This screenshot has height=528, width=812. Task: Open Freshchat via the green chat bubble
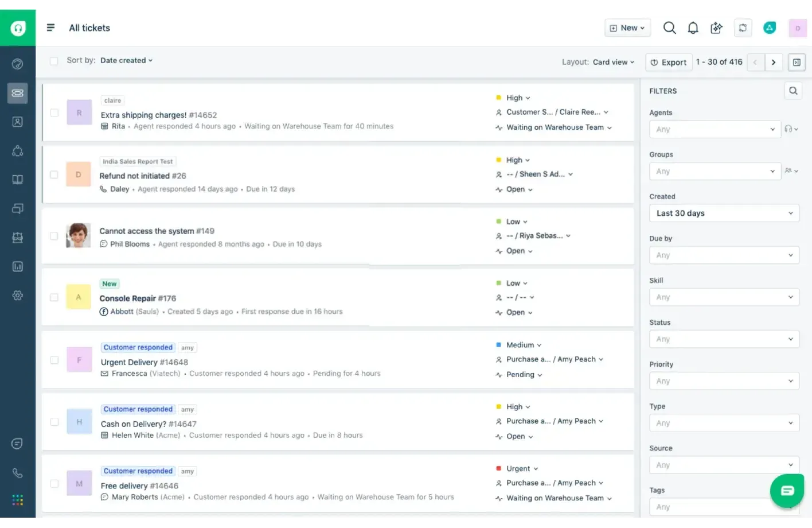[786, 491]
